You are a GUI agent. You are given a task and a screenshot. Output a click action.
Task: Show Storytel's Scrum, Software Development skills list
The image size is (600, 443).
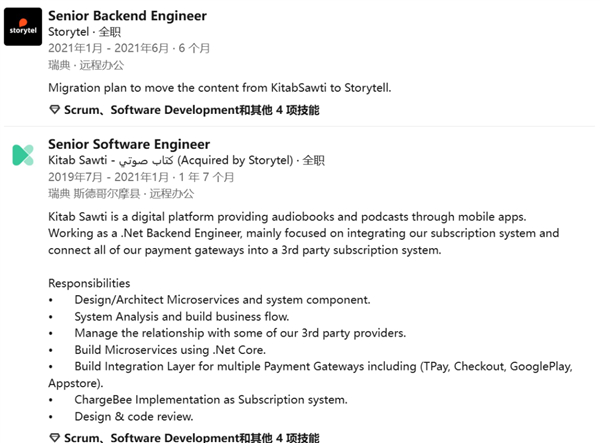[191, 110]
